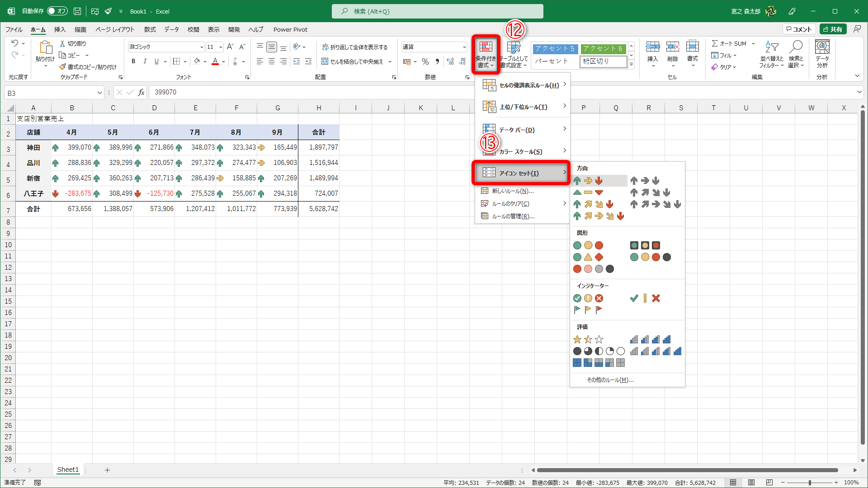Expand the number format combo box
This screenshot has height=488, width=868.
point(464,47)
